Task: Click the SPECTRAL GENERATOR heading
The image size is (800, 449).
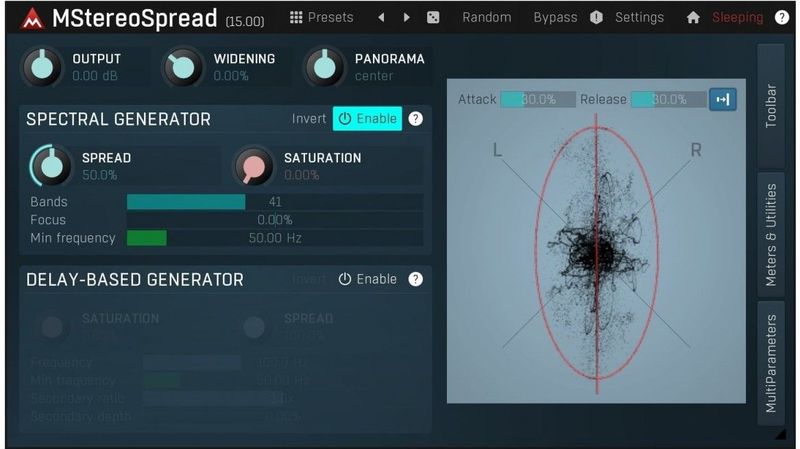Action: 118,119
